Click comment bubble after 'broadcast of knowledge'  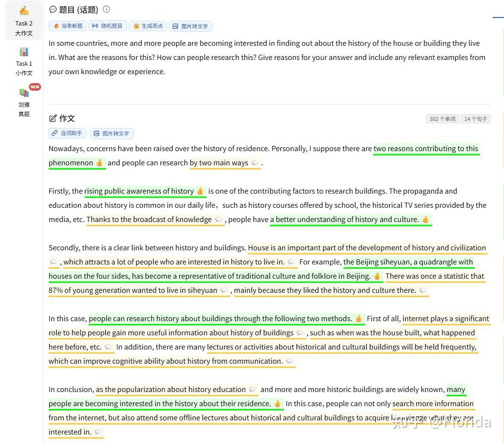pyautogui.click(x=218, y=220)
